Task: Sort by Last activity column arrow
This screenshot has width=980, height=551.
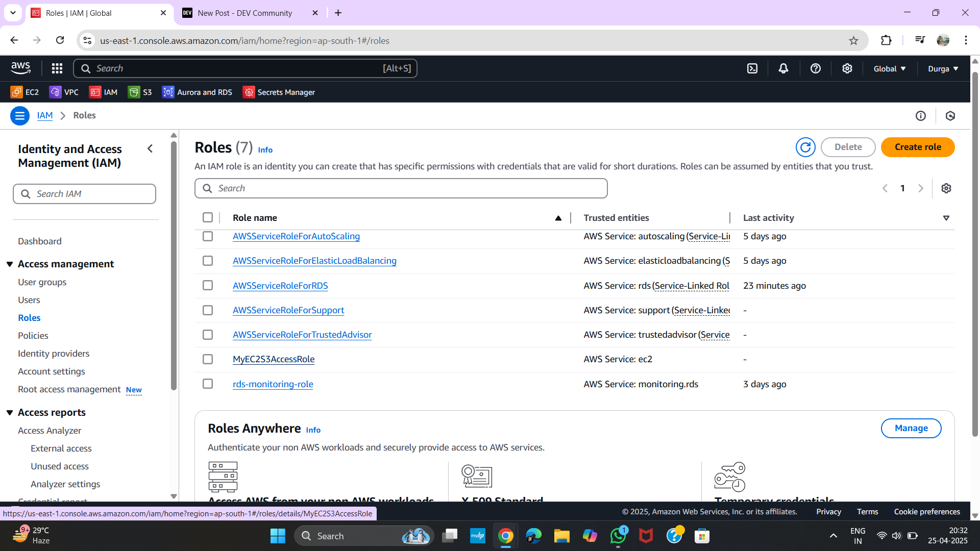Action: coord(946,218)
